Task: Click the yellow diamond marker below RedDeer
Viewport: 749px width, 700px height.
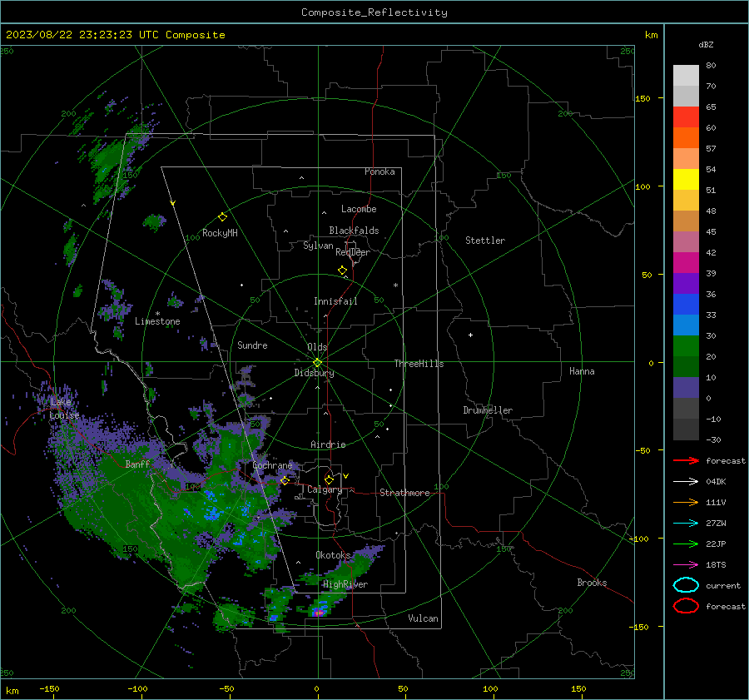Action: coord(342,271)
